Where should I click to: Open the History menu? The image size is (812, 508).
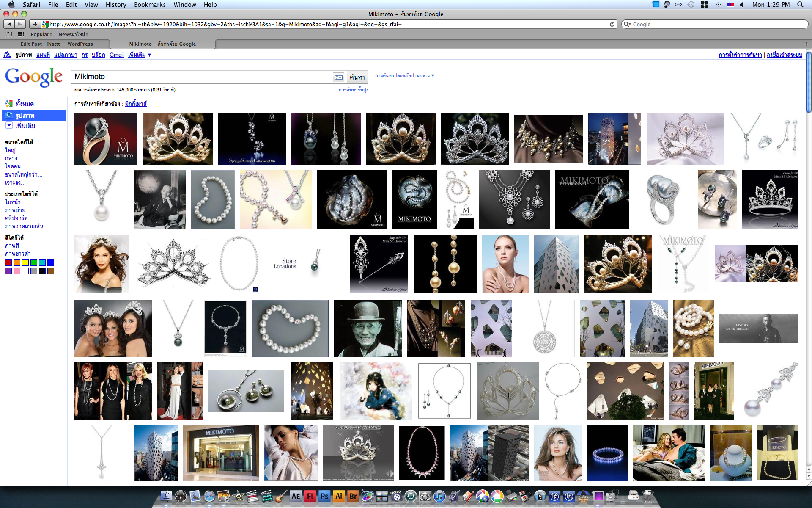116,4
